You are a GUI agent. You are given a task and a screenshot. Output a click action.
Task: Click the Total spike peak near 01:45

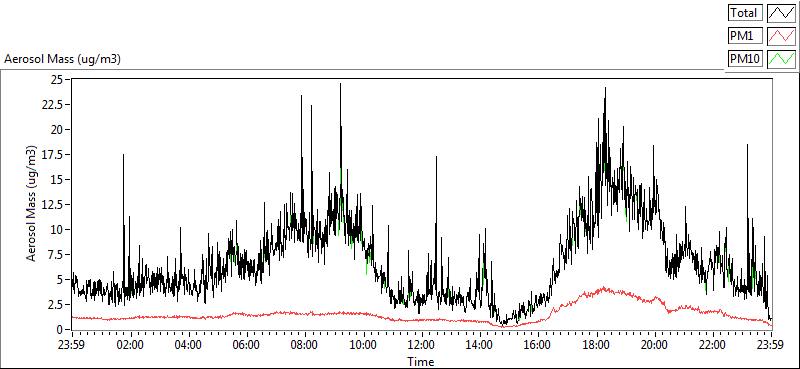(123, 155)
